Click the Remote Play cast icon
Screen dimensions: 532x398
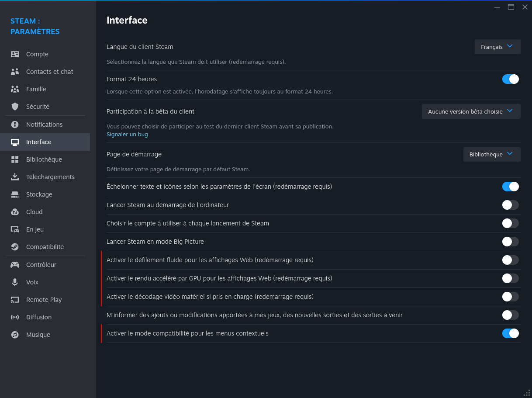tap(15, 300)
